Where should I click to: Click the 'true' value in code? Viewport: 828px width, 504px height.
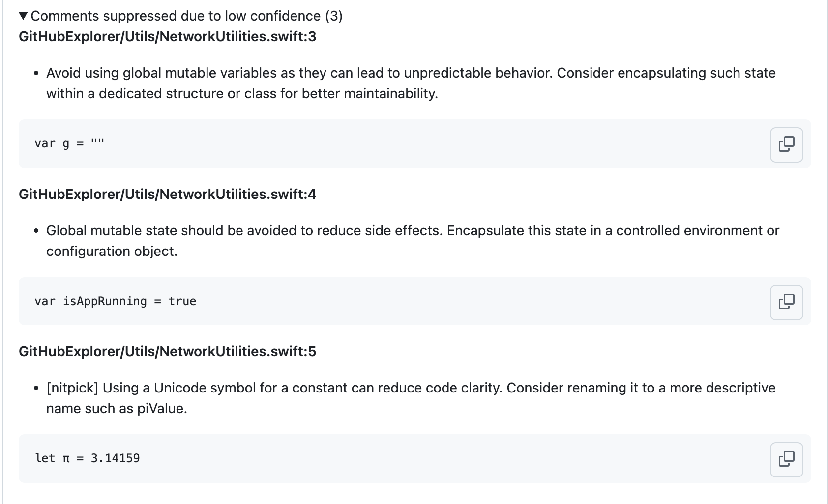[182, 301]
